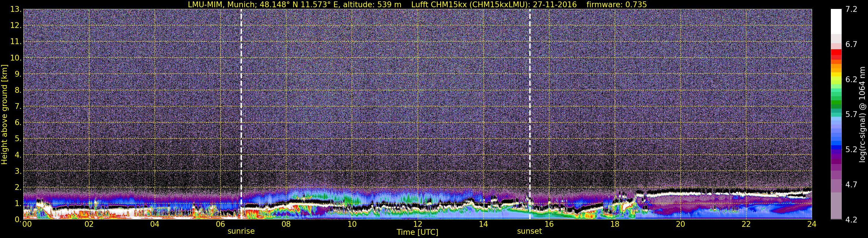Click the height axis tick label '1.'
868x238 pixels.
click(x=18, y=203)
